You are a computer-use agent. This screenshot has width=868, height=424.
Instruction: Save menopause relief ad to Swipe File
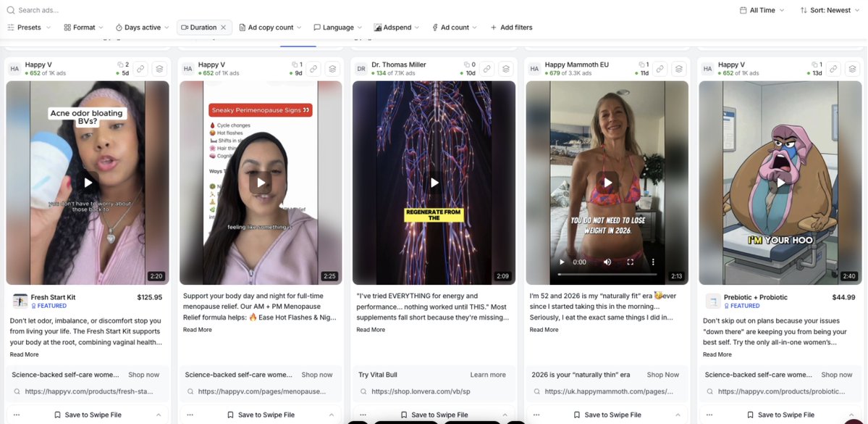click(261, 415)
